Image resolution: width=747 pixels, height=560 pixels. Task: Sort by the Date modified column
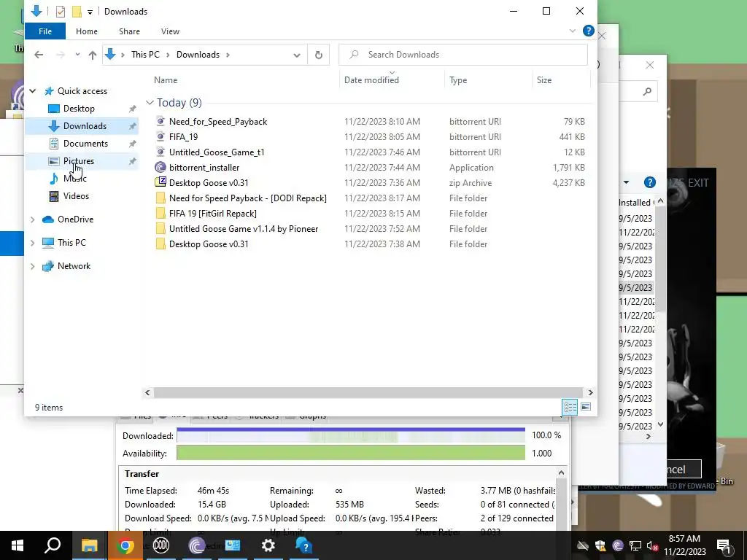371,80
